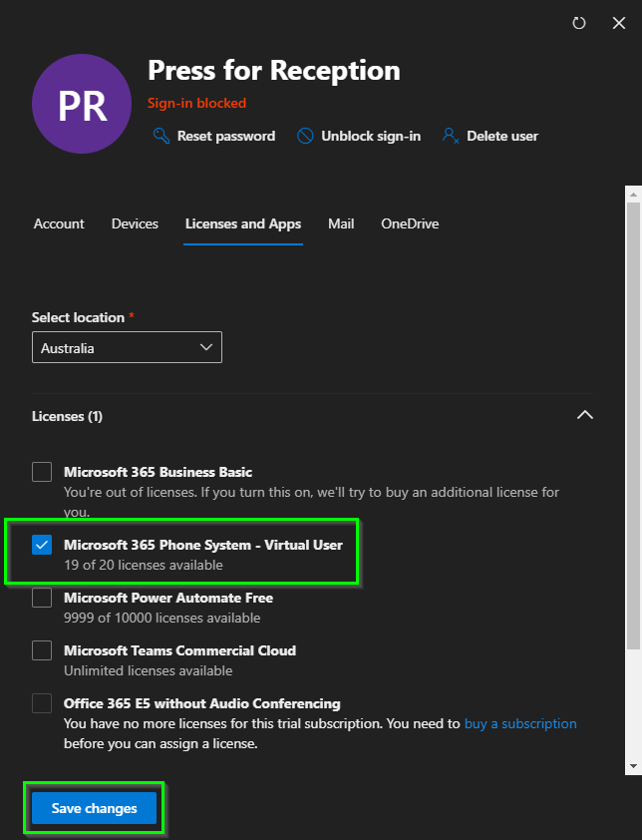Choose Delete user

(x=502, y=136)
